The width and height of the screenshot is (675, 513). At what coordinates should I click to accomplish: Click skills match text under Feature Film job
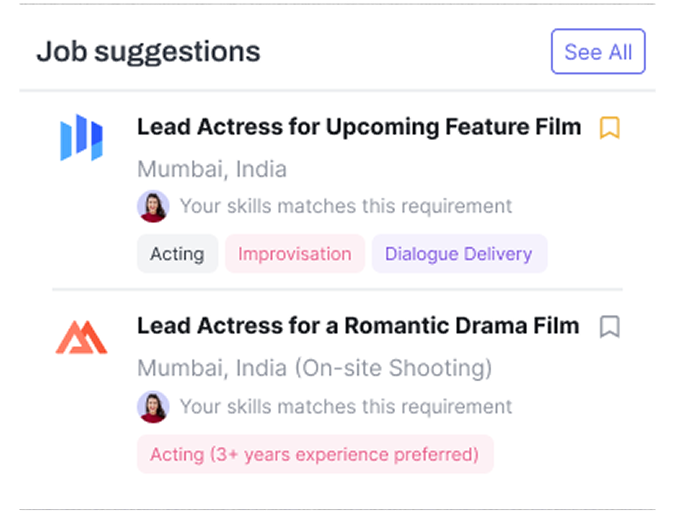346,207
